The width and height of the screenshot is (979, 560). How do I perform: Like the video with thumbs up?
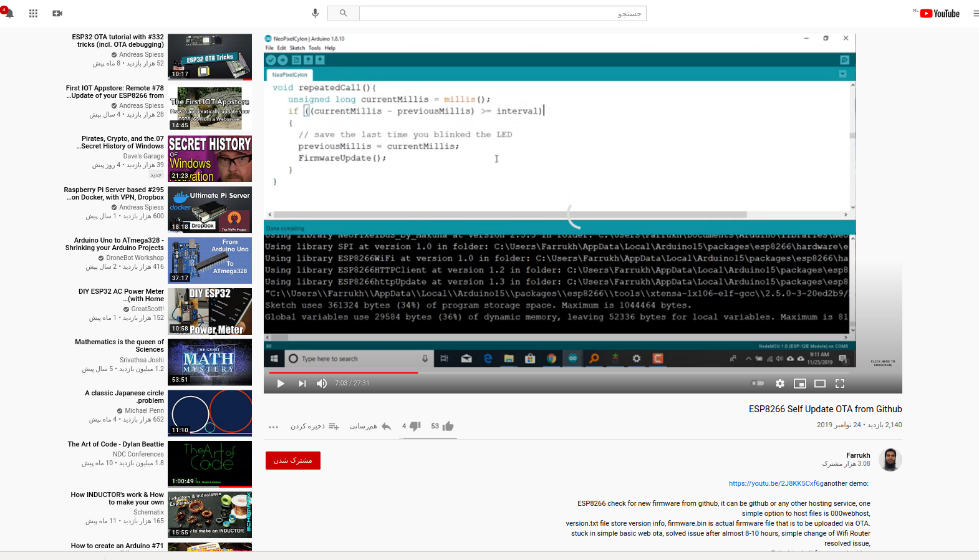click(448, 426)
